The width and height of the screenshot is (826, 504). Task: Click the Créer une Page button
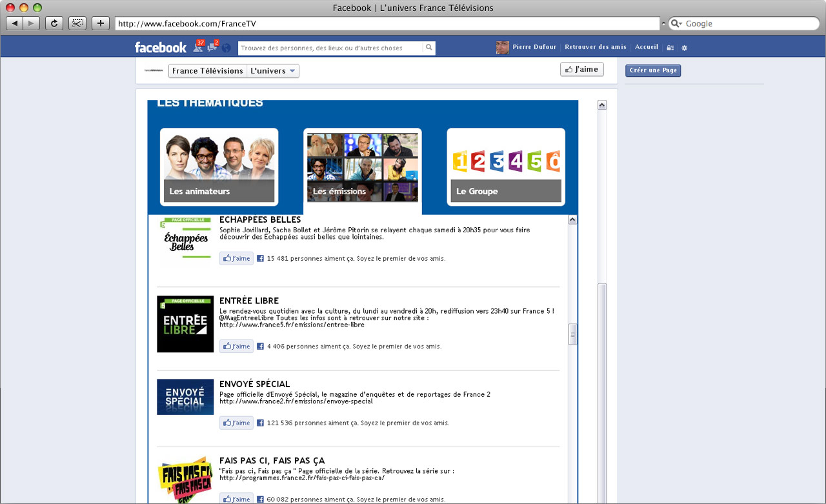653,70
